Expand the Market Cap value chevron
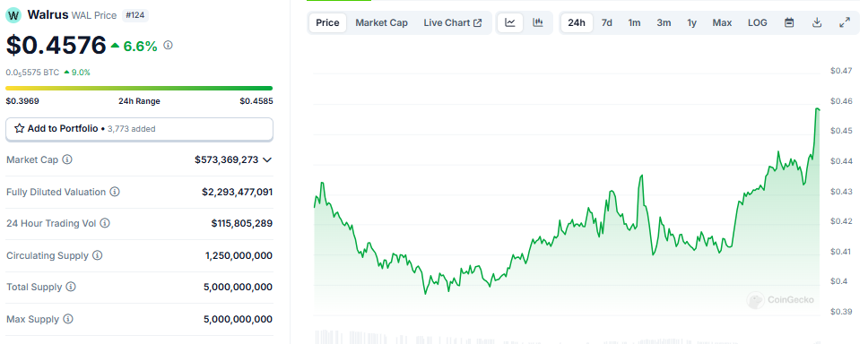This screenshot has width=868, height=344. (x=267, y=159)
